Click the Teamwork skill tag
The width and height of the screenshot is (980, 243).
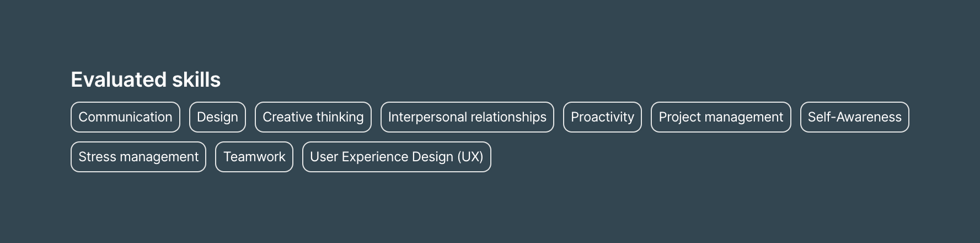pyautogui.click(x=254, y=157)
